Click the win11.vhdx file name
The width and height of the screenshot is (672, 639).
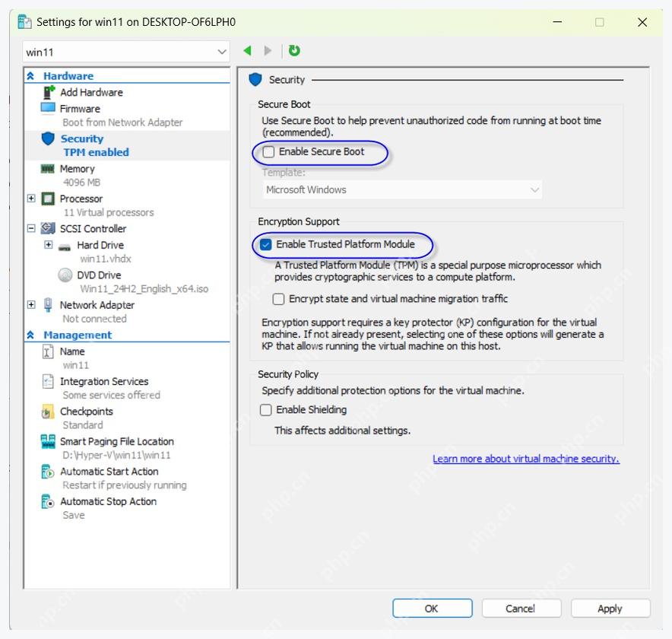pos(106,259)
